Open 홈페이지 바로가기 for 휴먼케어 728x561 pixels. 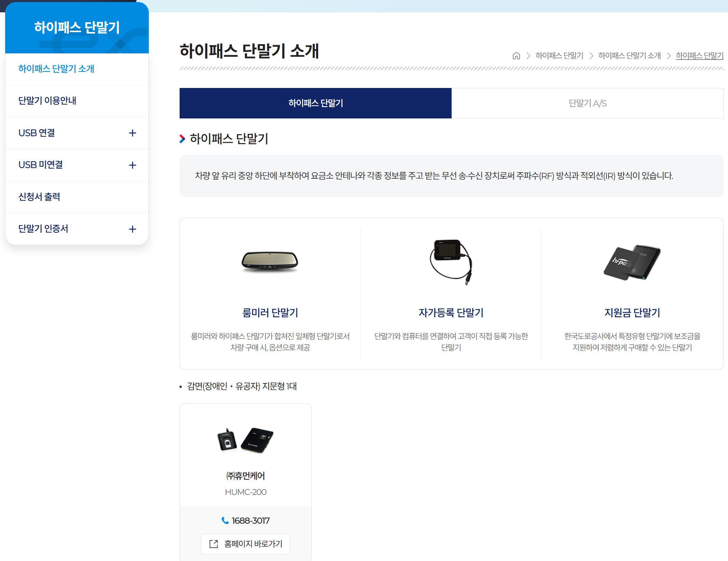point(245,544)
